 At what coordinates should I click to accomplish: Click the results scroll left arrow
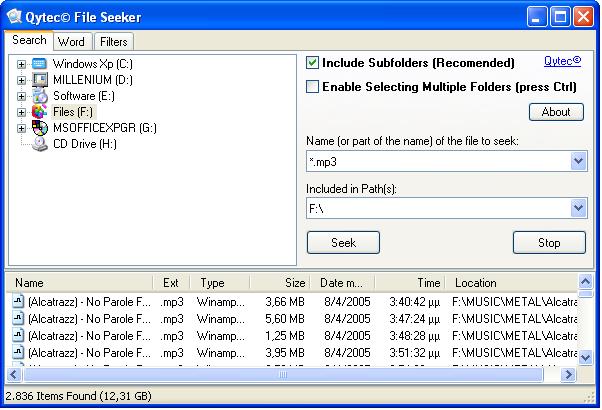14,375
